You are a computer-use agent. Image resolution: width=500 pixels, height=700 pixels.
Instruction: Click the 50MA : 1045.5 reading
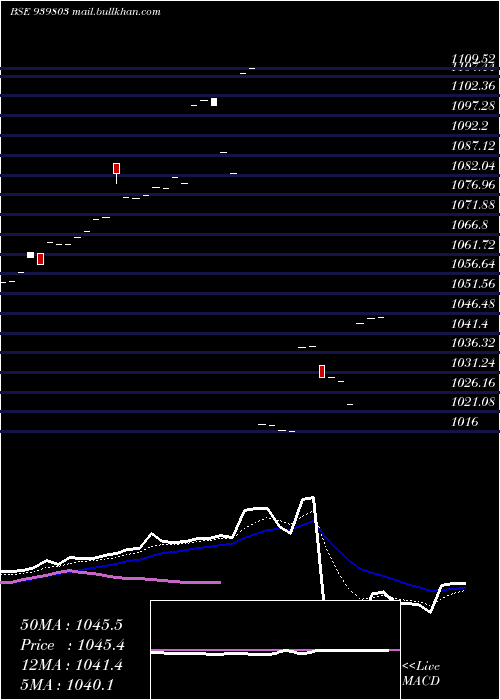[71, 625]
